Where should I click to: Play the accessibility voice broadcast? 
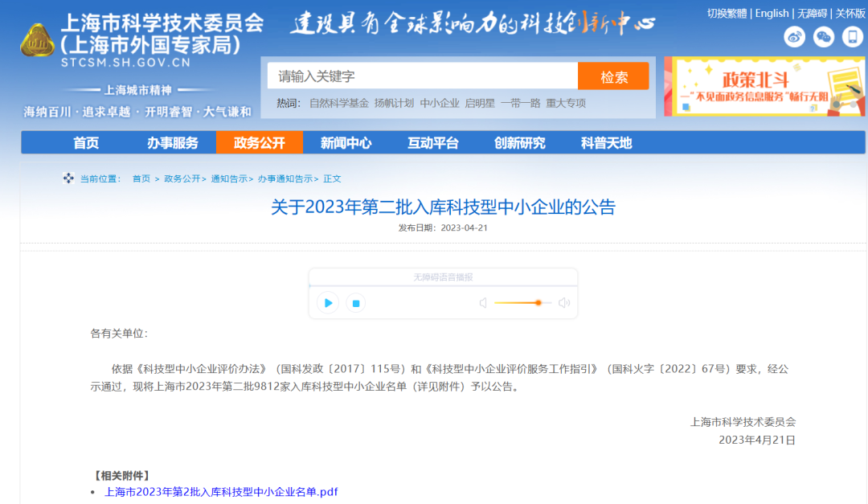(327, 303)
